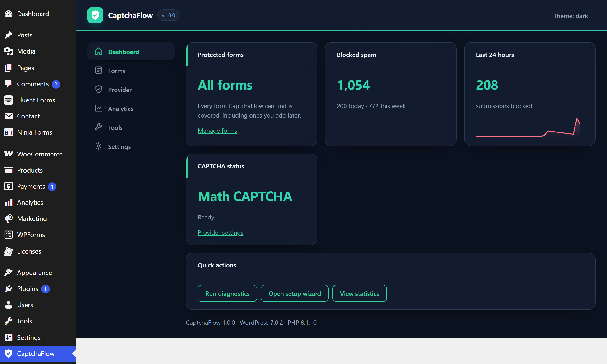The image size is (607, 364).
Task: Open WooCommerce menu item
Action: [x=38, y=154]
